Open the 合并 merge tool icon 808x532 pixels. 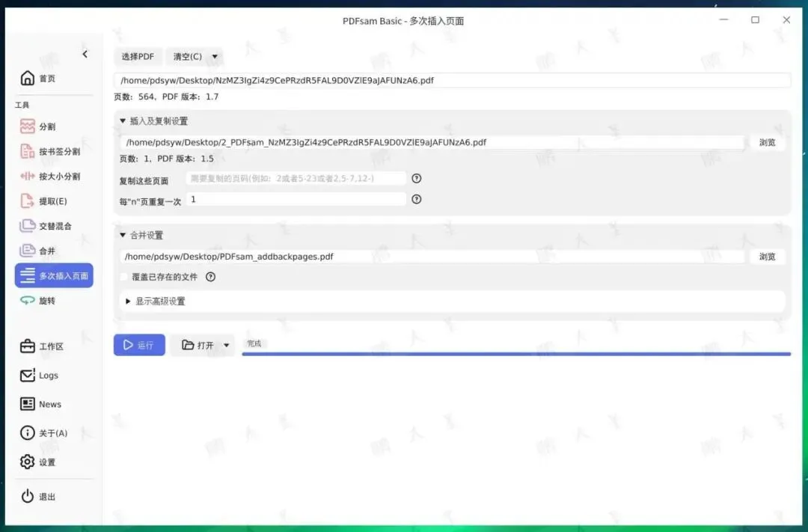pos(28,251)
